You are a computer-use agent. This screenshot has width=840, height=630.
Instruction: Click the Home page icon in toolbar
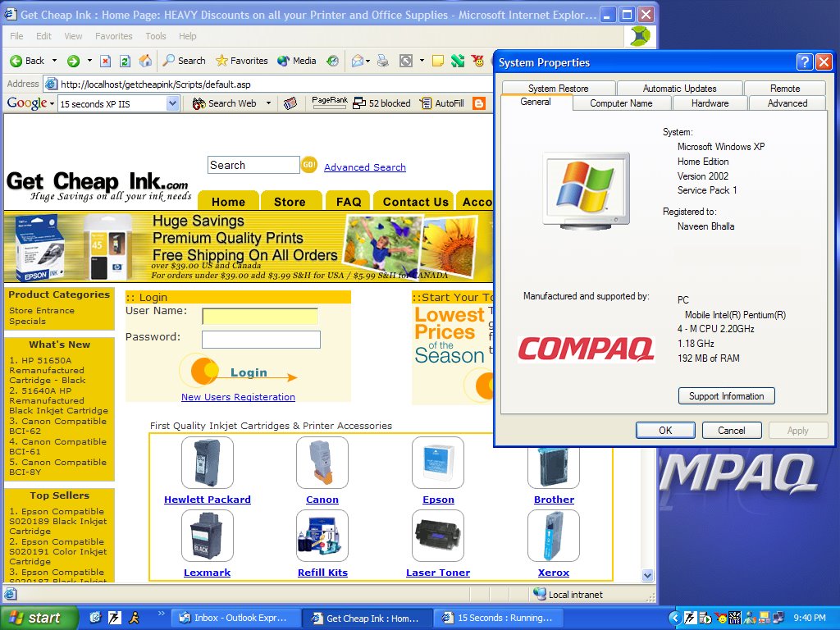point(145,61)
